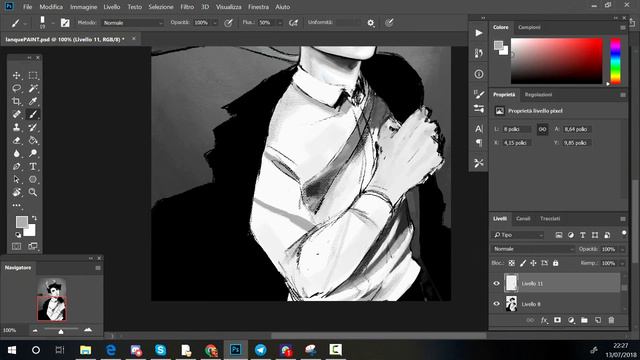Create new group folder icon
This screenshot has height=360, width=640.
click(x=584, y=320)
